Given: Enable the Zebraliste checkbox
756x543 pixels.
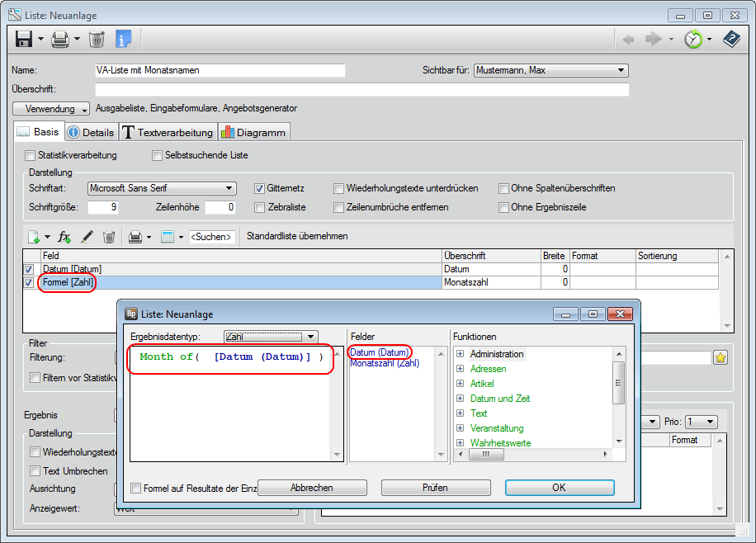Looking at the screenshot, I should pyautogui.click(x=259, y=207).
